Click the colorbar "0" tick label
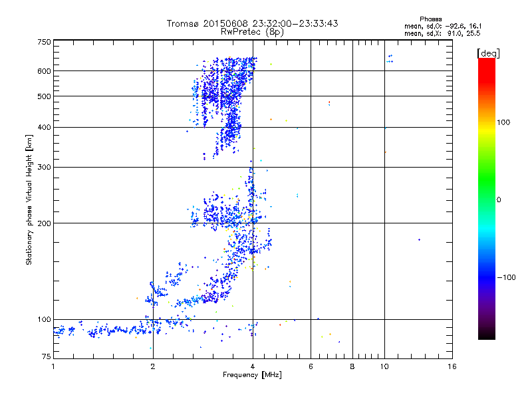The image size is (532, 399). click(x=499, y=200)
